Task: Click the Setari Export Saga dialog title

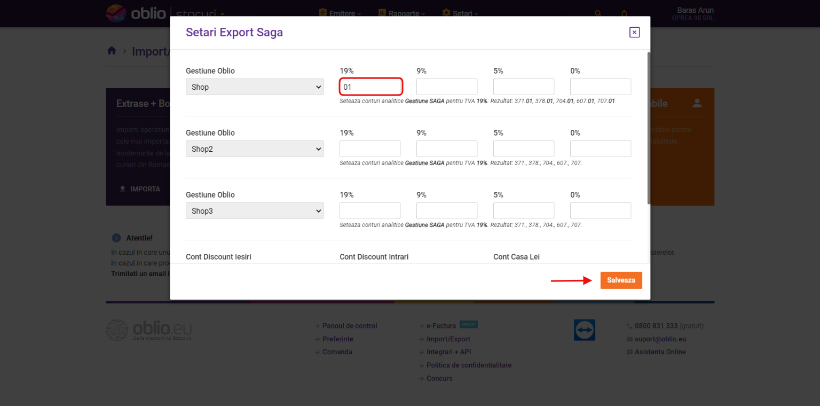Action: point(234,32)
